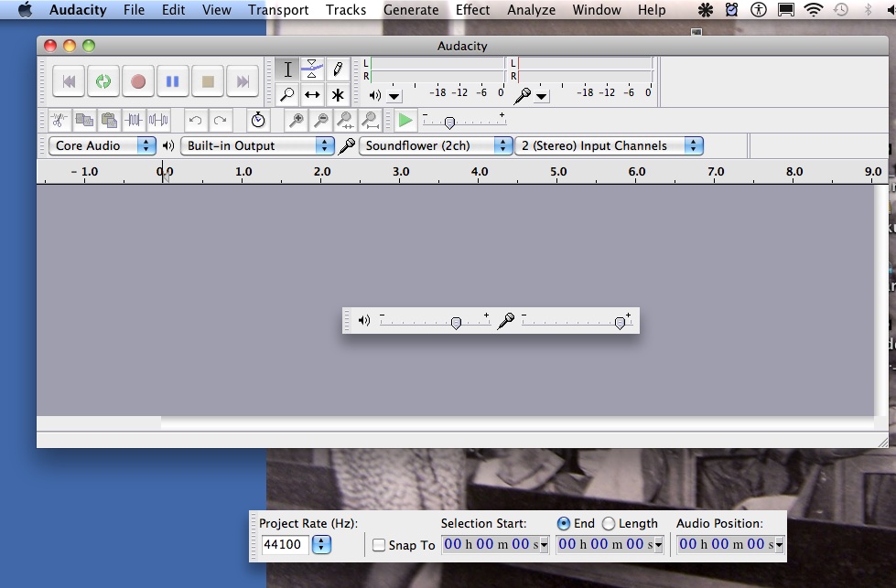Select the End radio button
Image resolution: width=896 pixels, height=588 pixels.
pyautogui.click(x=563, y=523)
